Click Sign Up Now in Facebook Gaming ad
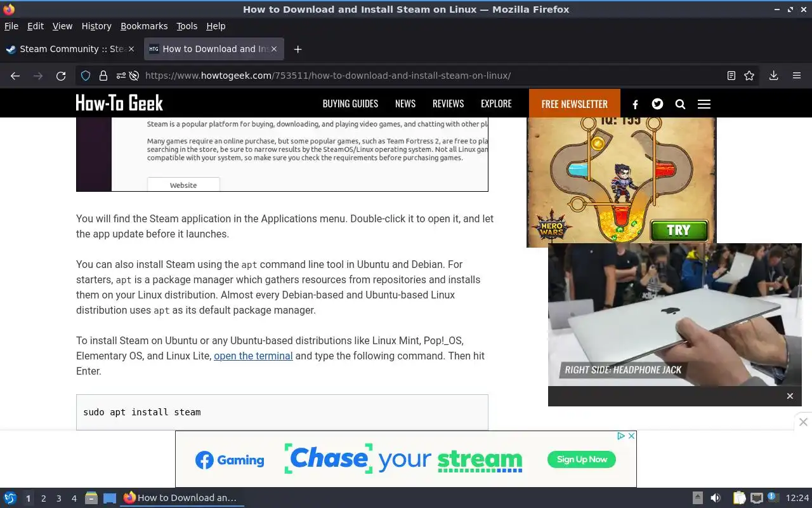This screenshot has width=812, height=508. [x=582, y=459]
